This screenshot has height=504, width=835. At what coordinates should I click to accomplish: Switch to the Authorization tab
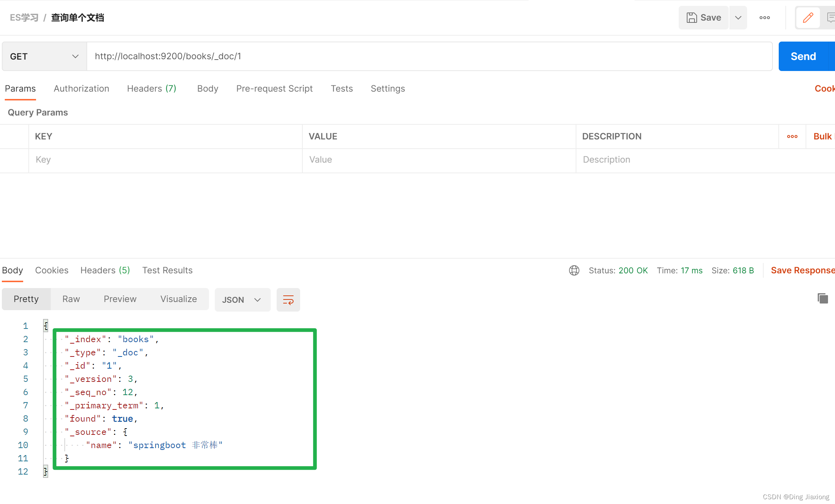point(81,88)
